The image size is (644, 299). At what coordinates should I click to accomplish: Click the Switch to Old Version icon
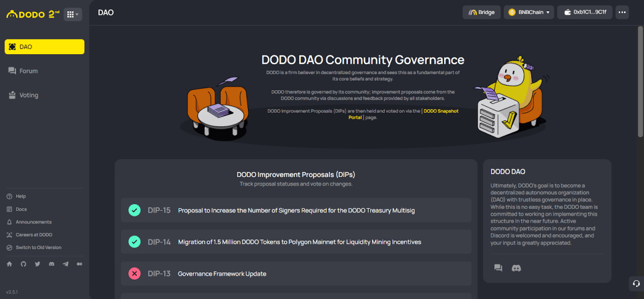pos(9,247)
